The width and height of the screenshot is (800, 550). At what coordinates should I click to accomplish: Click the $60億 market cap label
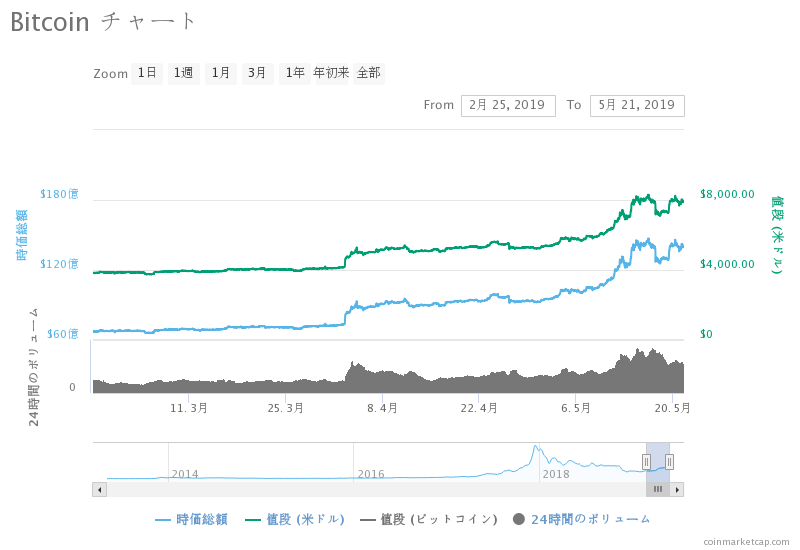click(x=62, y=334)
